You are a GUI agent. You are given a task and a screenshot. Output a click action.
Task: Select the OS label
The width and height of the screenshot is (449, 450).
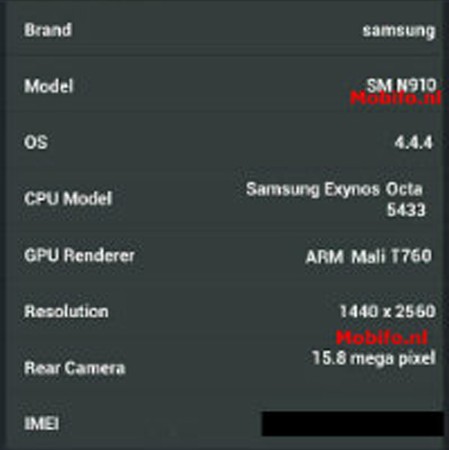click(x=36, y=142)
